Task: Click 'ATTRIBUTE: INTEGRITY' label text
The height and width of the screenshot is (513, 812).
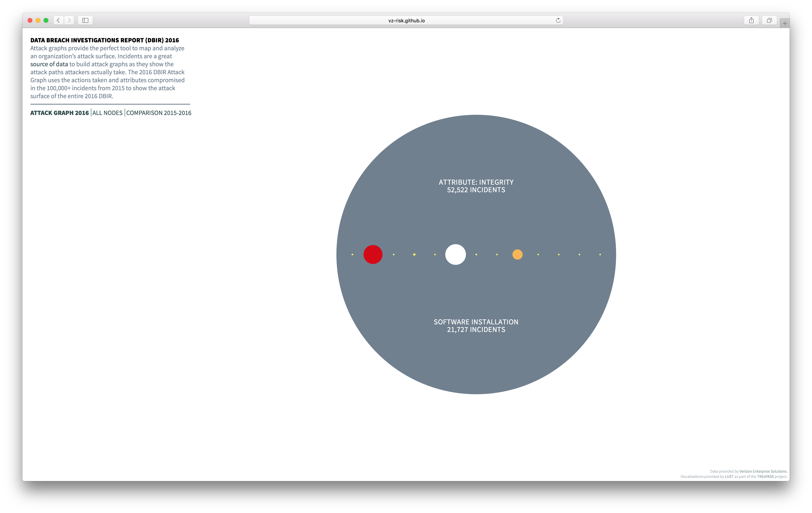Action: [x=476, y=182]
